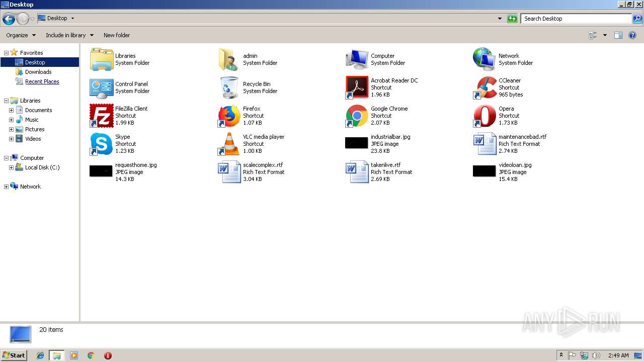Click the Search Desktop input field
The width and height of the screenshot is (644, 362).
(x=576, y=19)
